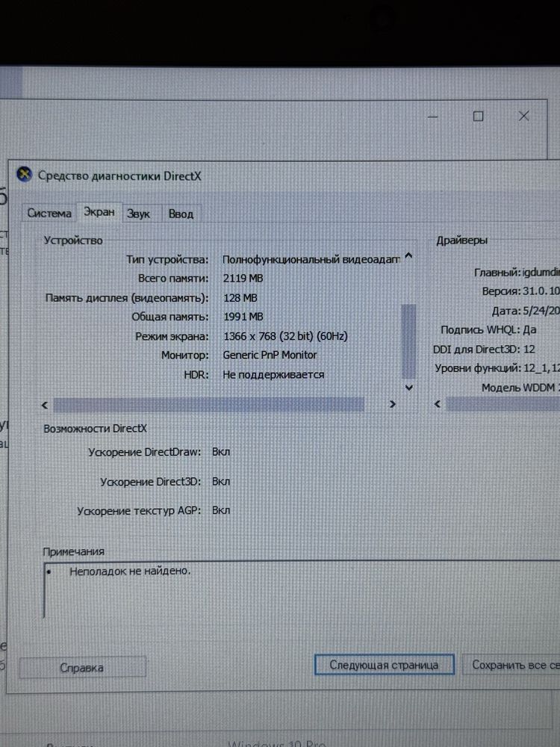This screenshot has width=560, height=747.
Task: Click Модель WDDM driver entry
Action: coord(520,388)
